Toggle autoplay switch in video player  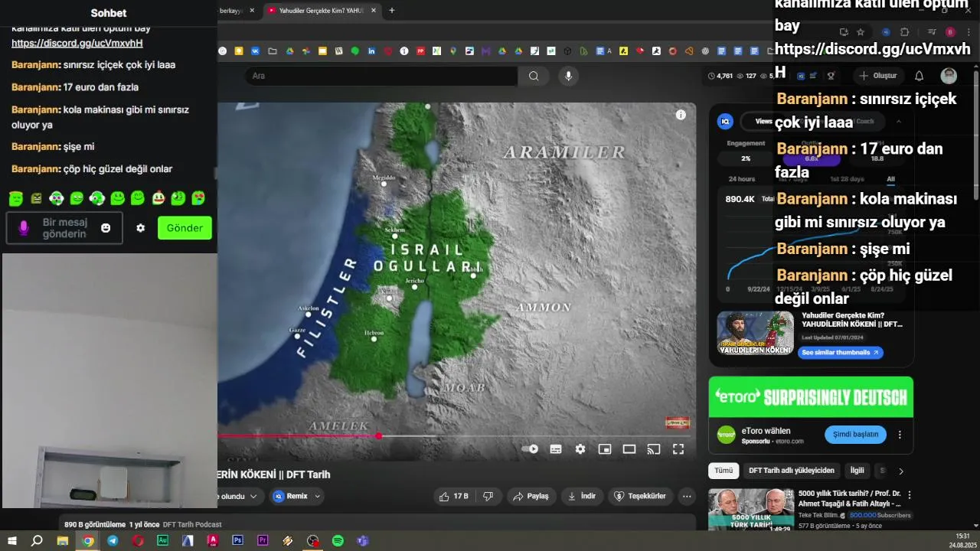tap(530, 449)
